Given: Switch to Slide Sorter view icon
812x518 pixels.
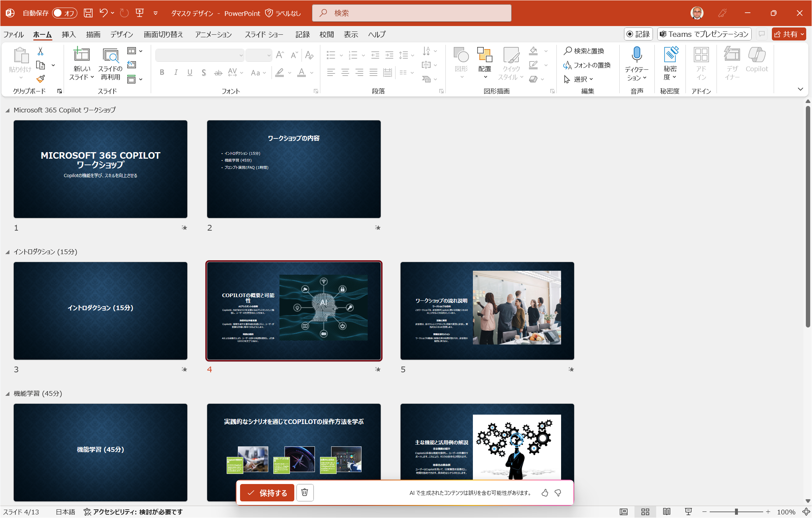Looking at the screenshot, I should point(645,512).
